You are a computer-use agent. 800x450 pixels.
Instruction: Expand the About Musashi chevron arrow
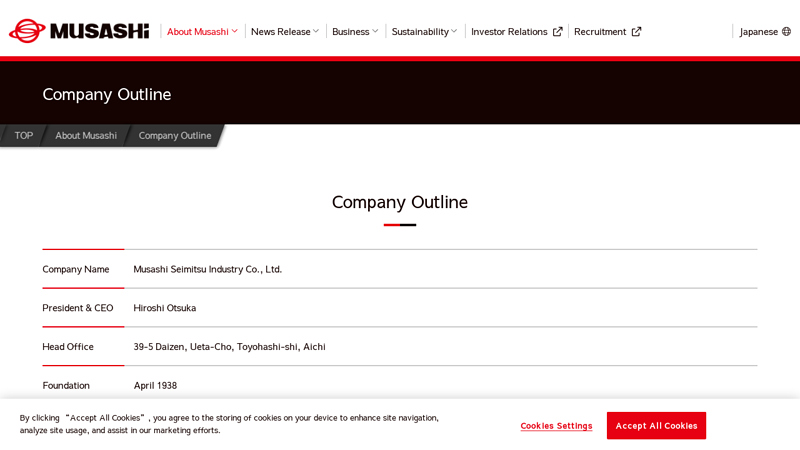[235, 31]
